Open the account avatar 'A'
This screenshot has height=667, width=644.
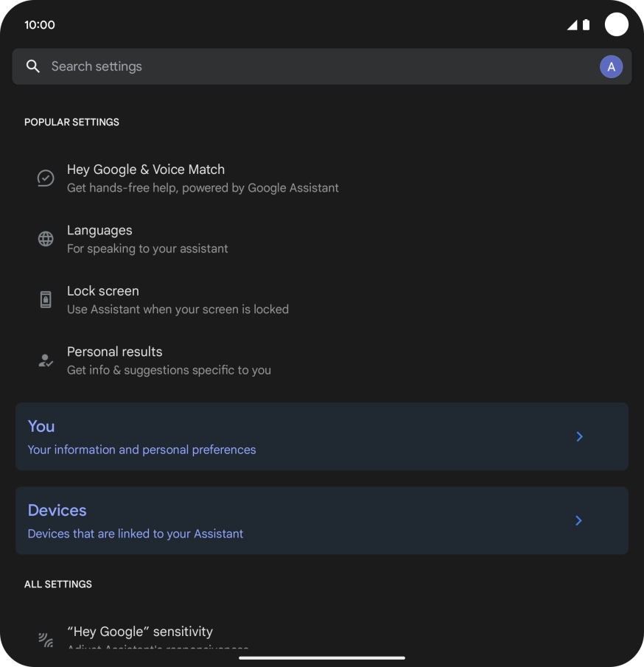611,66
